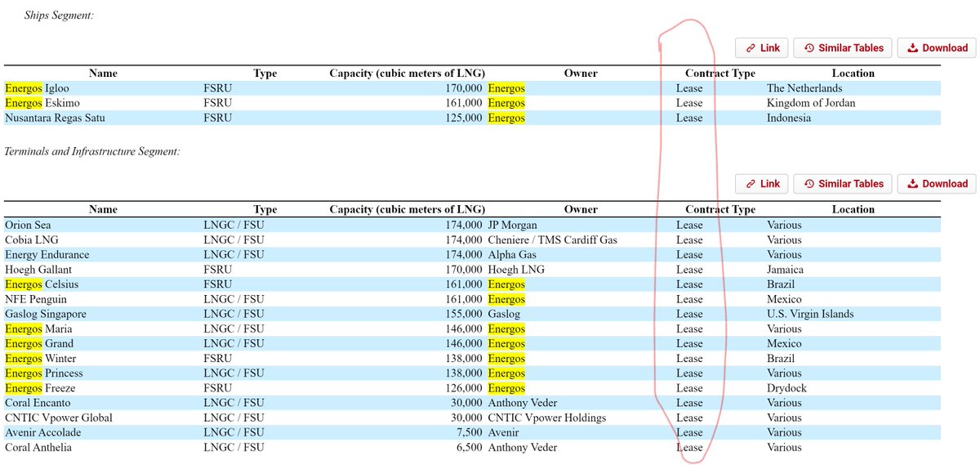Click the 'Ships Segment:' heading text
Screen dimensions: 980x465
tap(59, 15)
